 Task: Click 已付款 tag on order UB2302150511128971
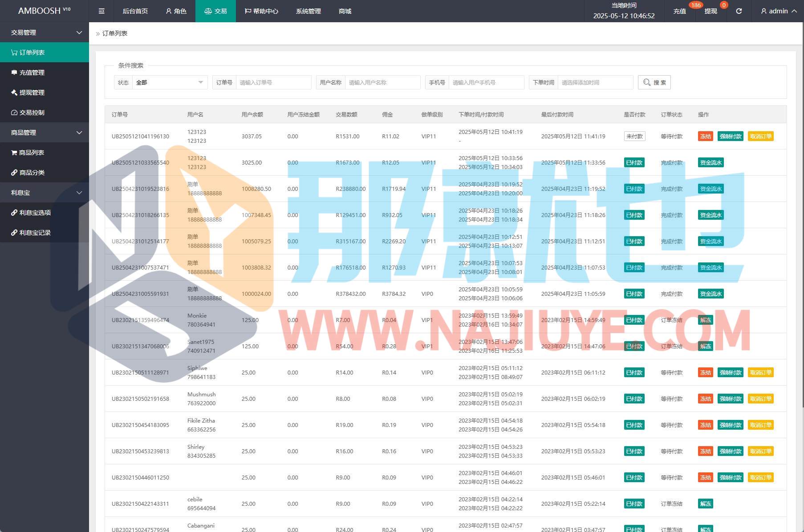click(x=634, y=373)
